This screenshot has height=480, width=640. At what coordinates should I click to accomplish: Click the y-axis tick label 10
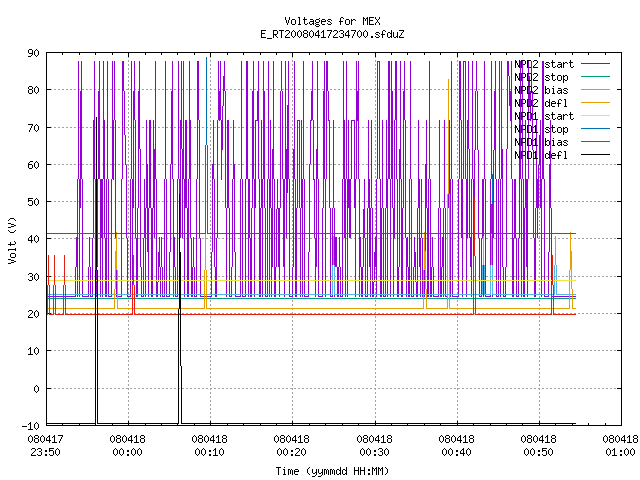pos(33,351)
